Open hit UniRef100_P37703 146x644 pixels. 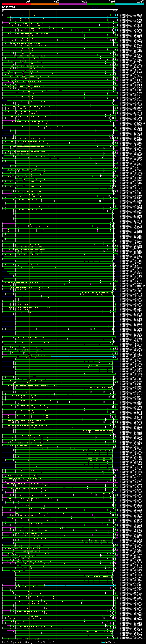click(x=131, y=20)
